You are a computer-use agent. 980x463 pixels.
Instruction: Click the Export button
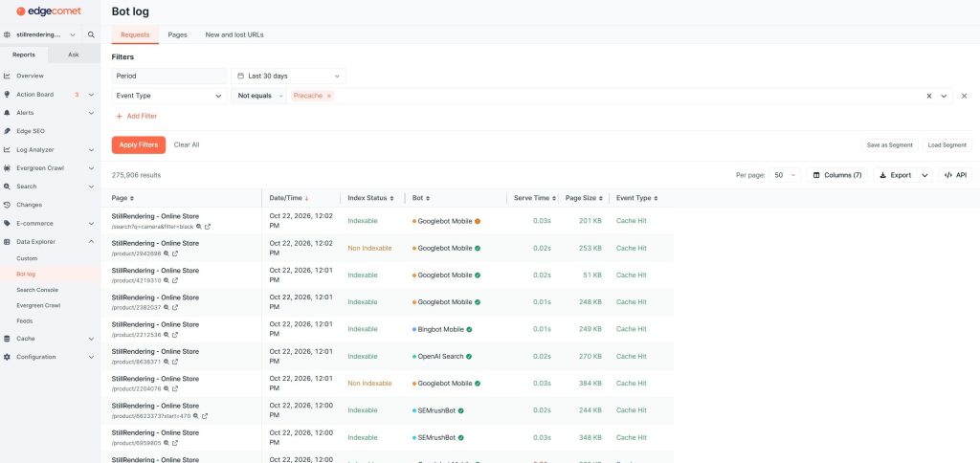[x=895, y=176]
